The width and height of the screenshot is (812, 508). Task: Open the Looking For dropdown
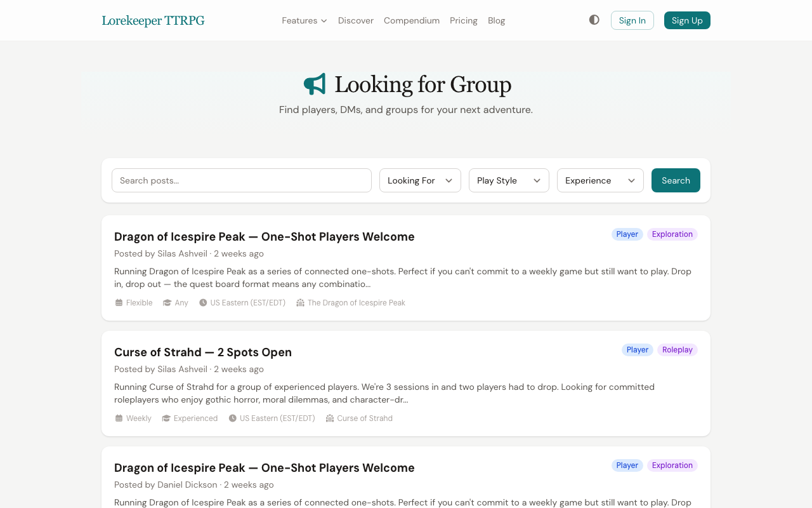pyautogui.click(x=420, y=180)
